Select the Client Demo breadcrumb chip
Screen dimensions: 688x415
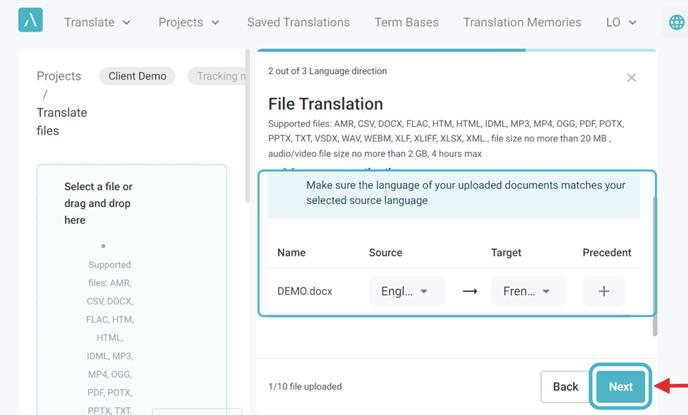click(137, 76)
